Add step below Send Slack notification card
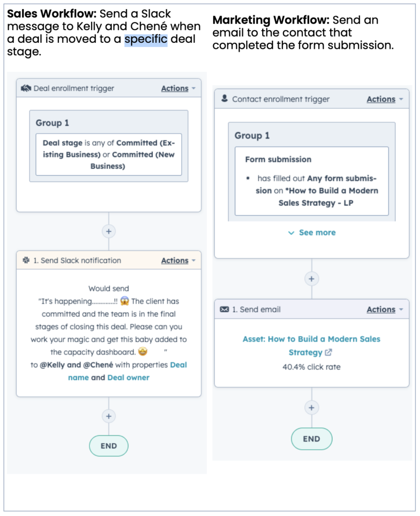This screenshot has height=516, width=420. (x=108, y=416)
